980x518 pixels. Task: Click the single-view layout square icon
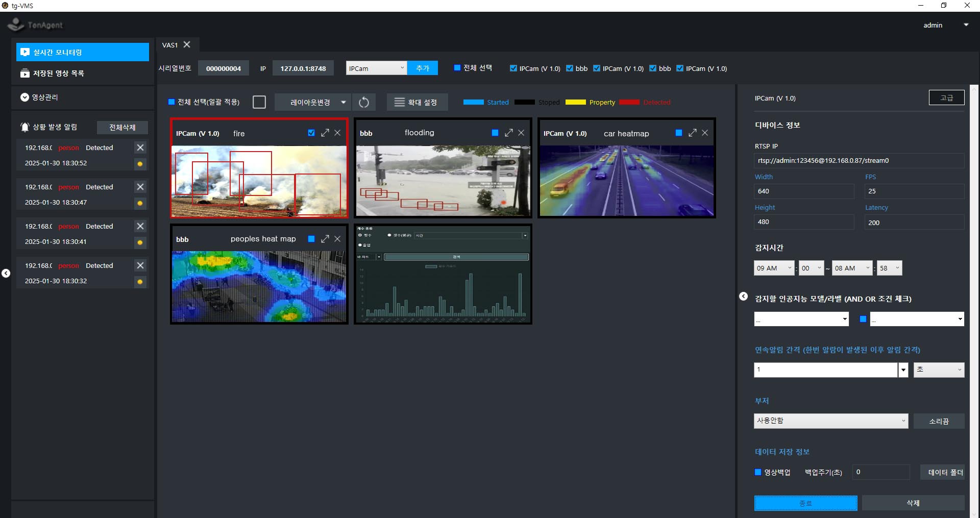coord(259,103)
